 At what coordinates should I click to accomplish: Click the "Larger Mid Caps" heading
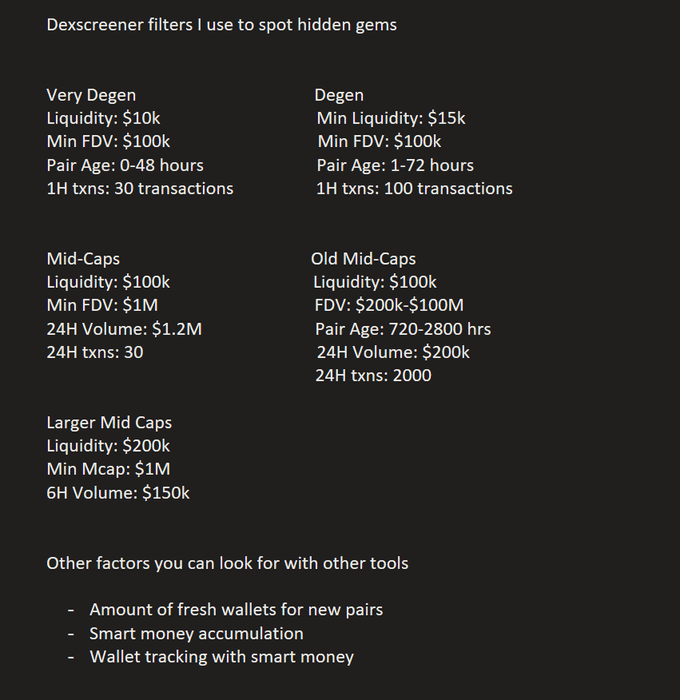click(x=109, y=422)
